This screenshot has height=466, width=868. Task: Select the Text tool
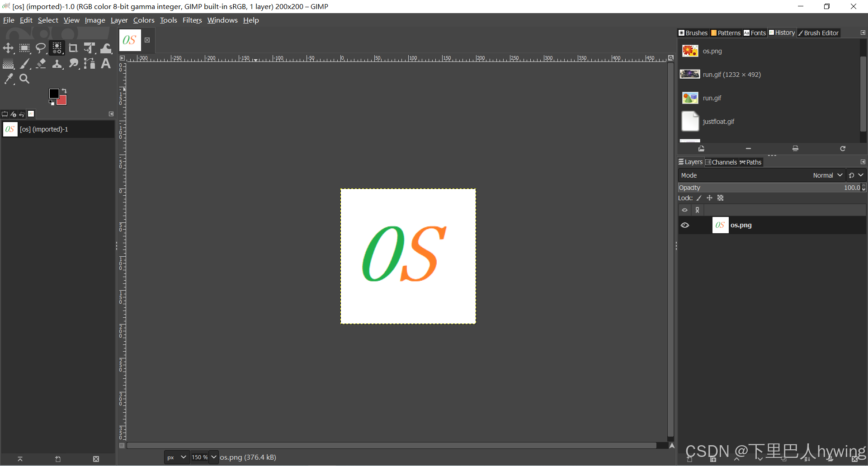(x=106, y=64)
